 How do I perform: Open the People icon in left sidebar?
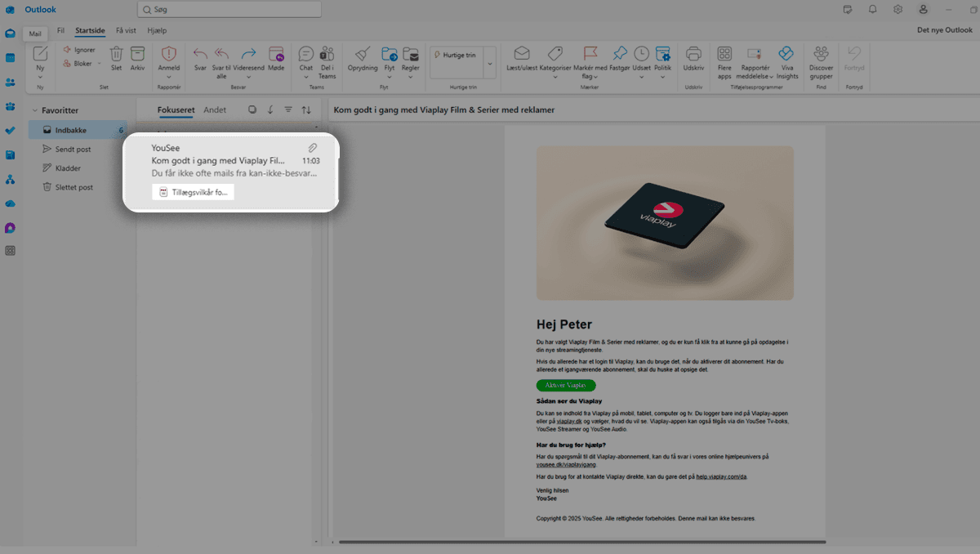(10, 83)
